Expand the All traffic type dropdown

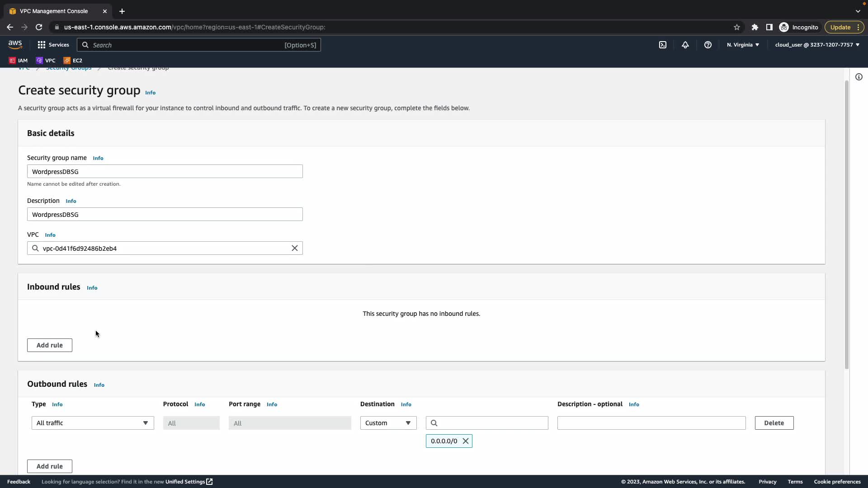[93, 423]
